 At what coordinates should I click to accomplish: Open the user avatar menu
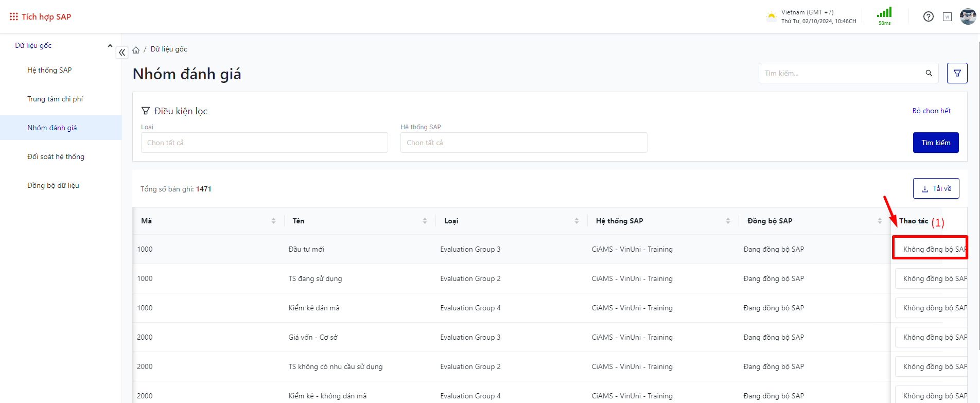click(968, 16)
